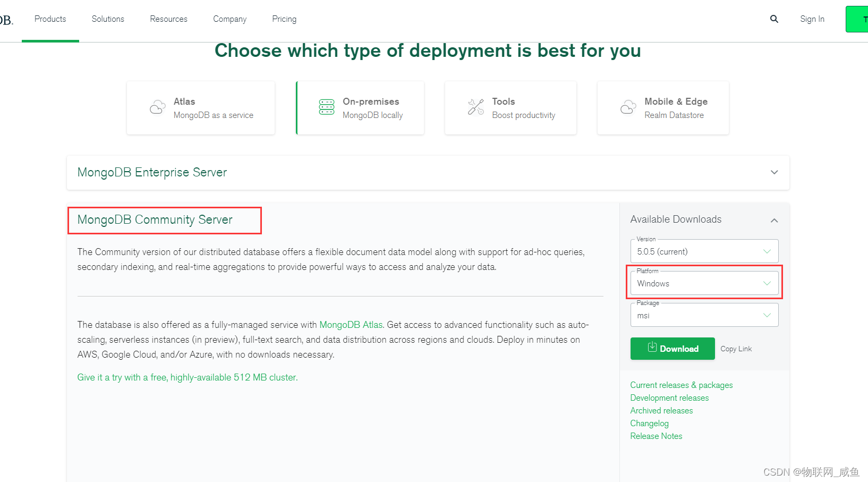Open the MongoDB Atlas link
868x482 pixels.
[351, 324]
